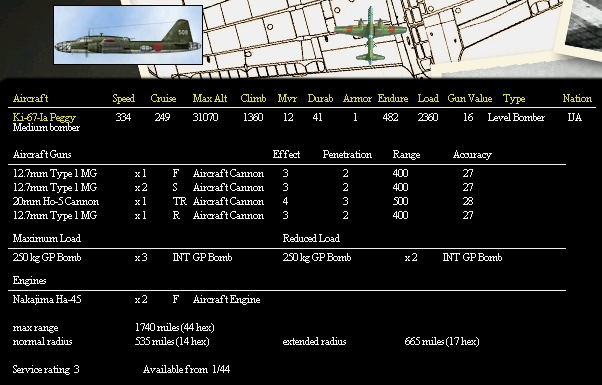The width and height of the screenshot is (602, 385).
Task: Click the endurance value 482
Action: click(x=390, y=117)
